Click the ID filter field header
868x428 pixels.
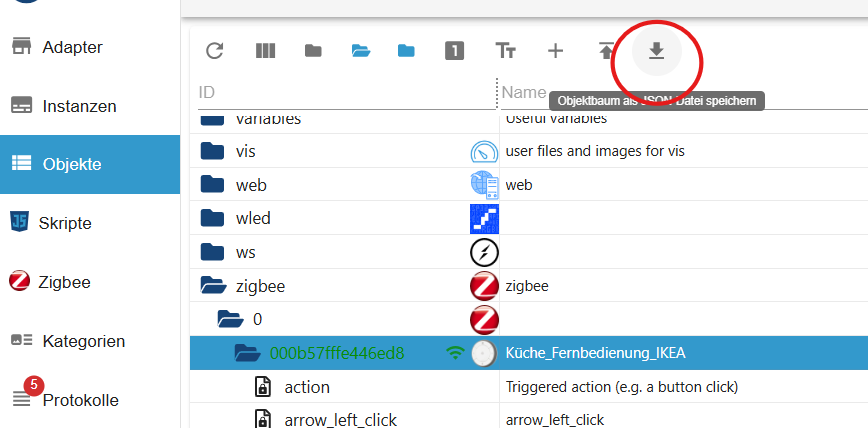[x=340, y=92]
